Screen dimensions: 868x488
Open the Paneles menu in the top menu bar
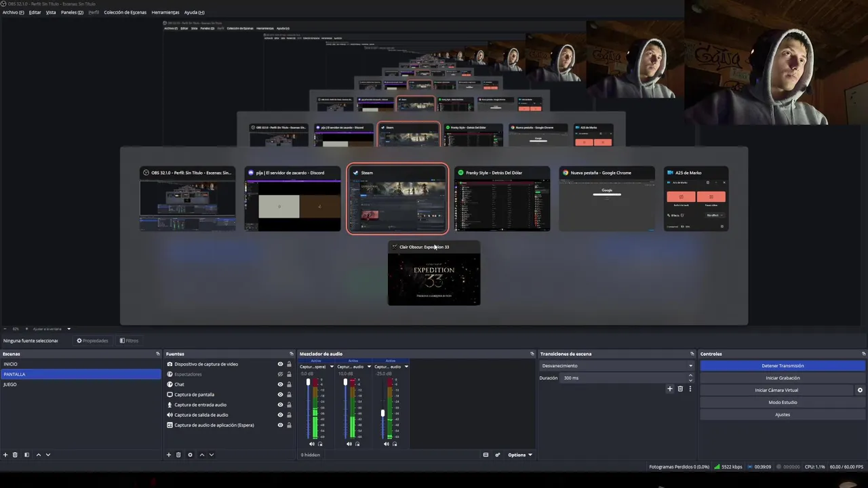click(x=72, y=12)
